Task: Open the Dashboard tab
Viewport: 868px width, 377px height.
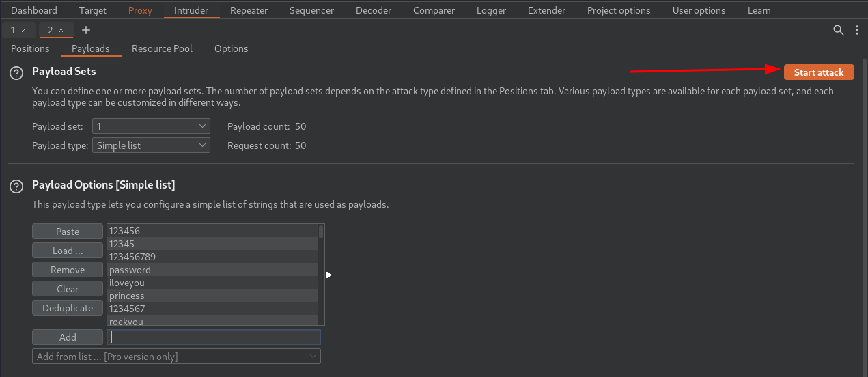Action: (x=34, y=10)
